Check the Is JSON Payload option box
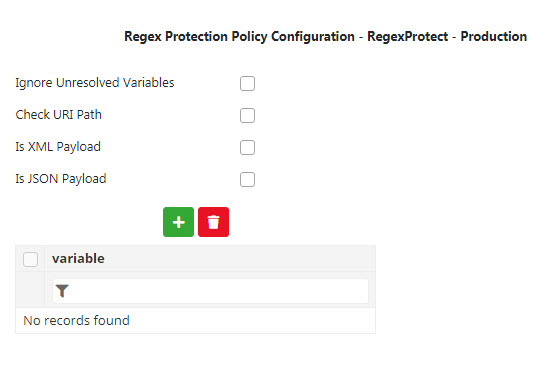555x367 pixels. 247,179
